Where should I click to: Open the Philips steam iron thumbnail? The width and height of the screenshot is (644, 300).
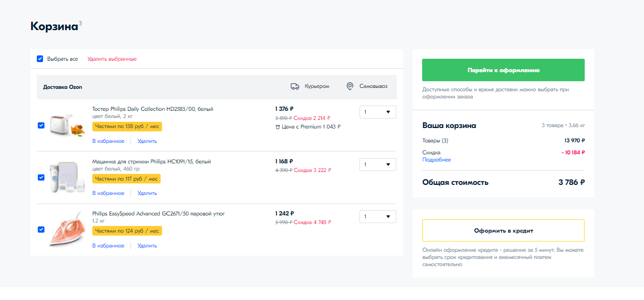pos(67,230)
